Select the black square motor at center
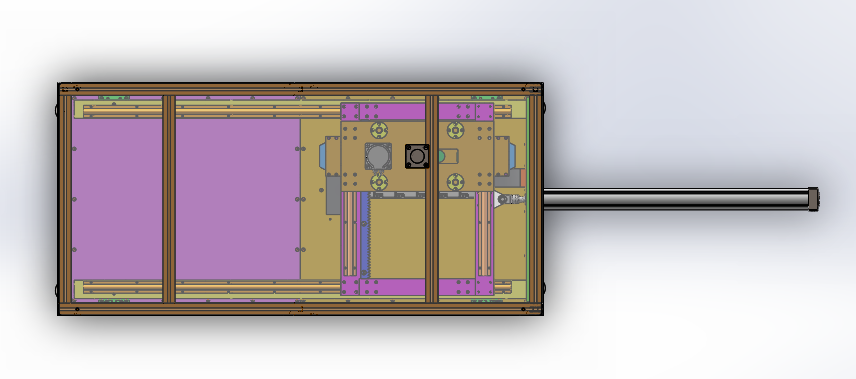 click(x=417, y=157)
